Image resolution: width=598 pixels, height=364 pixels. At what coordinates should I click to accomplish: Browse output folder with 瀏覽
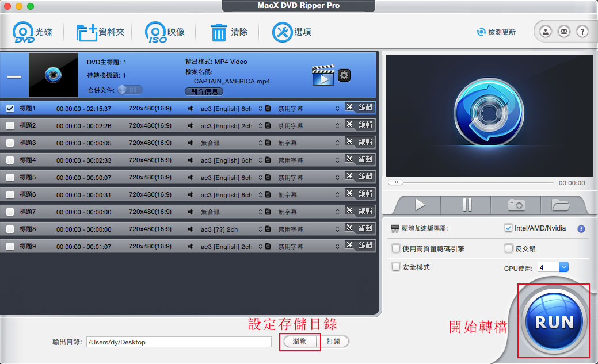point(299,342)
